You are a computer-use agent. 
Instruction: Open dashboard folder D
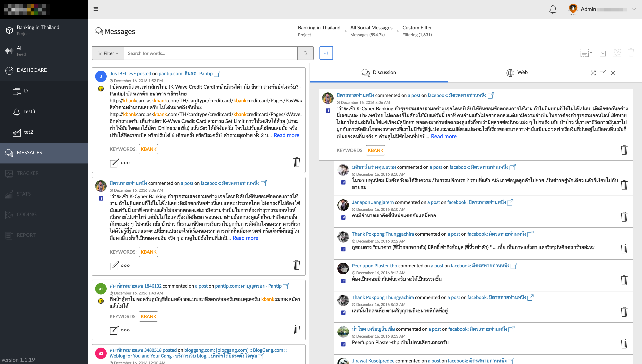pos(44,91)
